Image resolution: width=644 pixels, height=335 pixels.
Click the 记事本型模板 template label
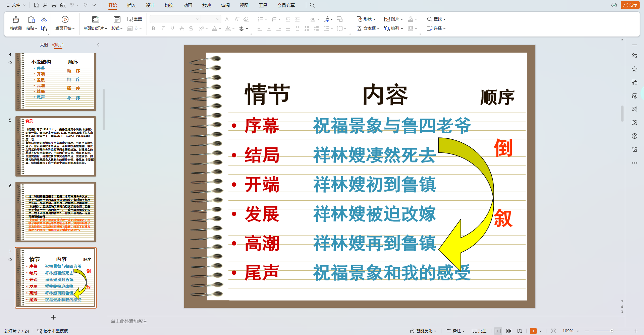[x=52, y=331]
